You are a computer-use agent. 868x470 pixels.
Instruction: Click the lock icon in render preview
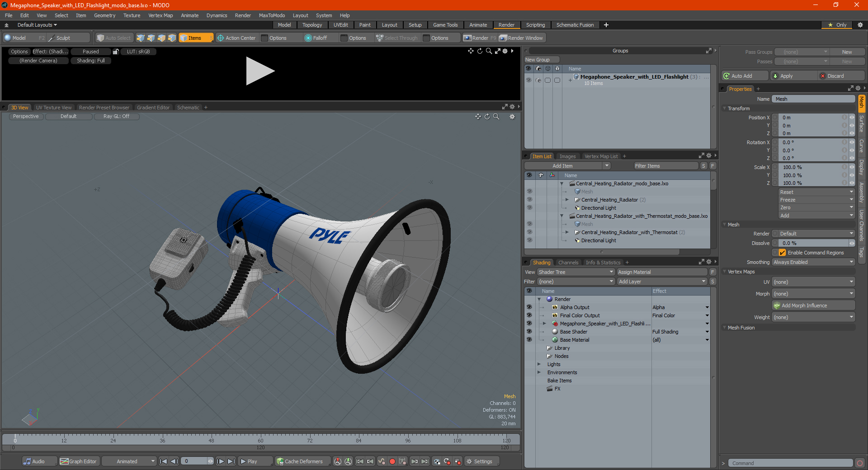tap(116, 52)
